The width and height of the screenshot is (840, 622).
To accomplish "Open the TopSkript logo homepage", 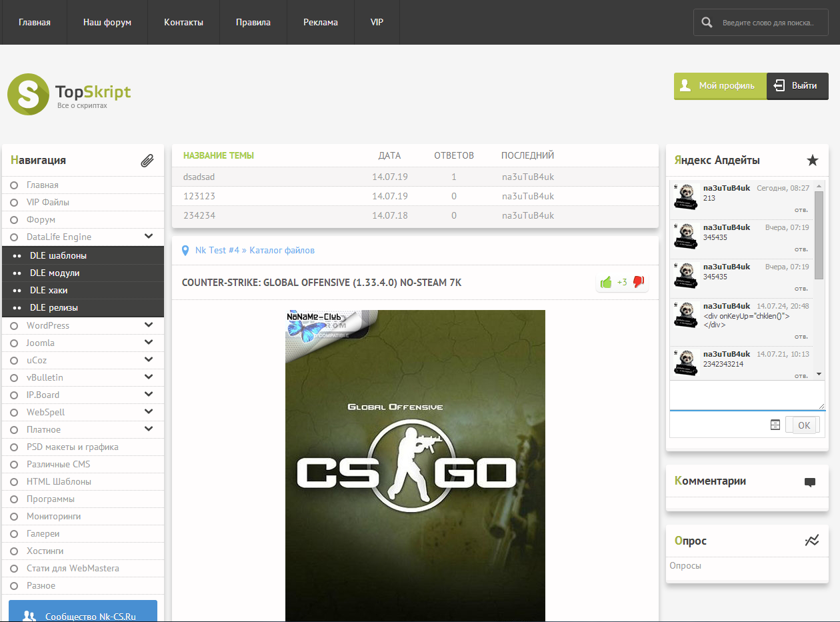I will click(x=69, y=94).
